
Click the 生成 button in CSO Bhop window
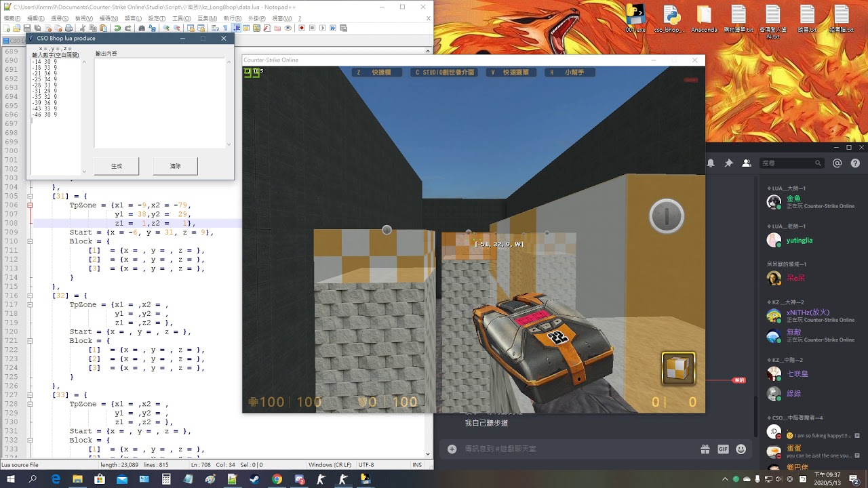pyautogui.click(x=117, y=166)
